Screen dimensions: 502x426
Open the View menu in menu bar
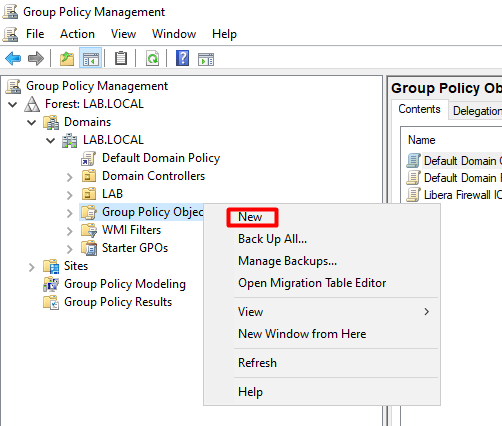point(123,34)
